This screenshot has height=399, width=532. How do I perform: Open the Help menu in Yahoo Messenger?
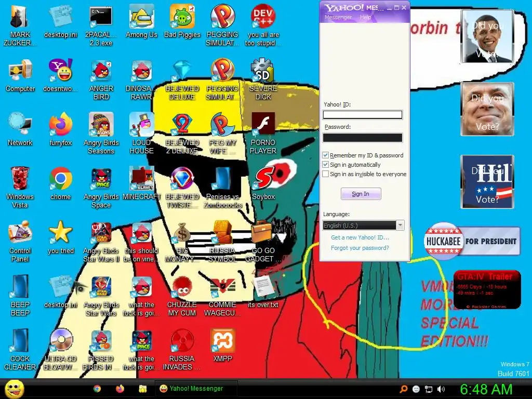click(365, 17)
